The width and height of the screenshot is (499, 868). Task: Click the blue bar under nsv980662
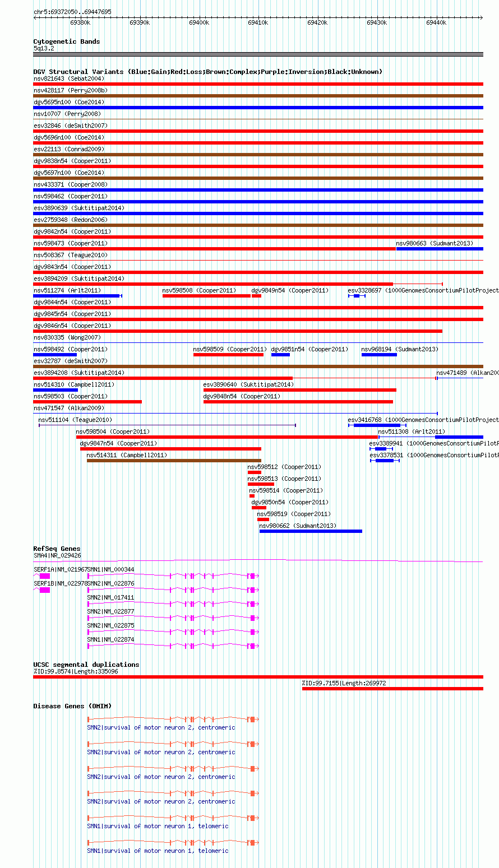(x=311, y=531)
